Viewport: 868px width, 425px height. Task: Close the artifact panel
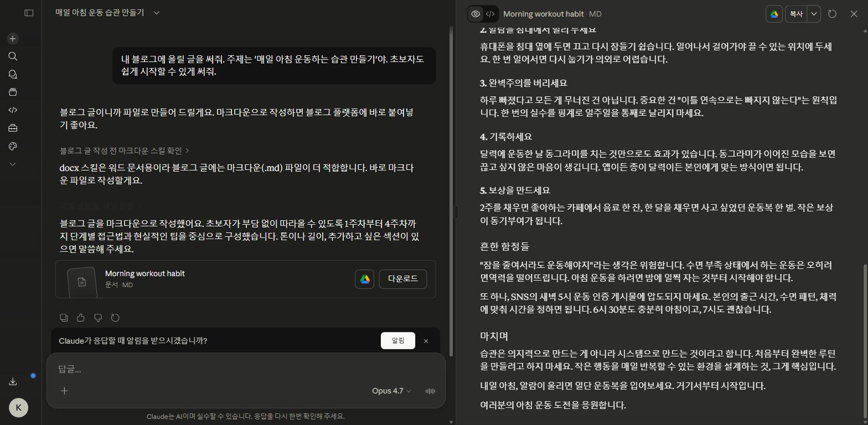[854, 14]
